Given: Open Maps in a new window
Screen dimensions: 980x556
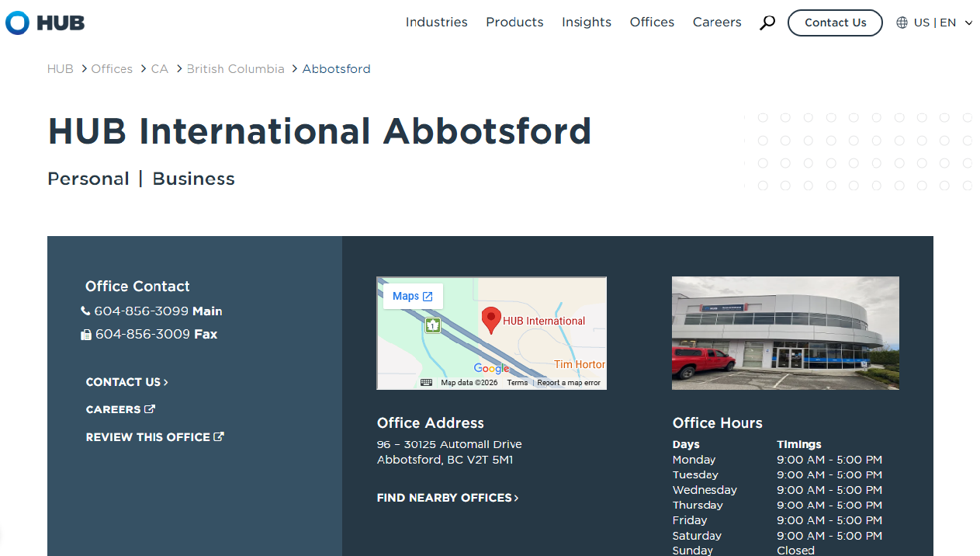Looking at the screenshot, I should [x=413, y=296].
